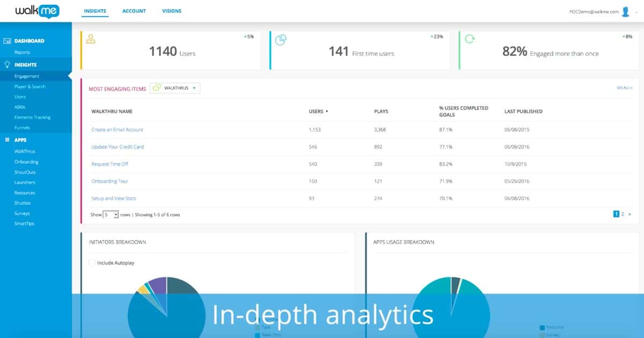Click the PLAYS column header
644x338 pixels.
(381, 112)
